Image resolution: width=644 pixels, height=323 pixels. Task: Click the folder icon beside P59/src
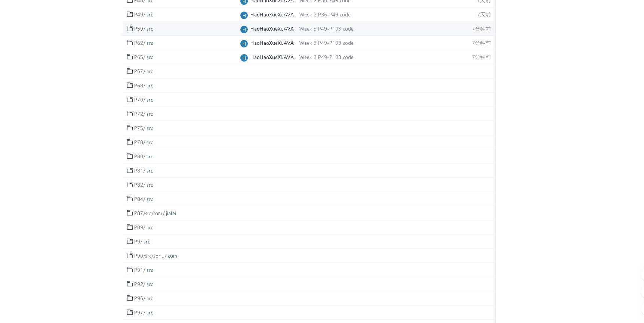(x=130, y=28)
